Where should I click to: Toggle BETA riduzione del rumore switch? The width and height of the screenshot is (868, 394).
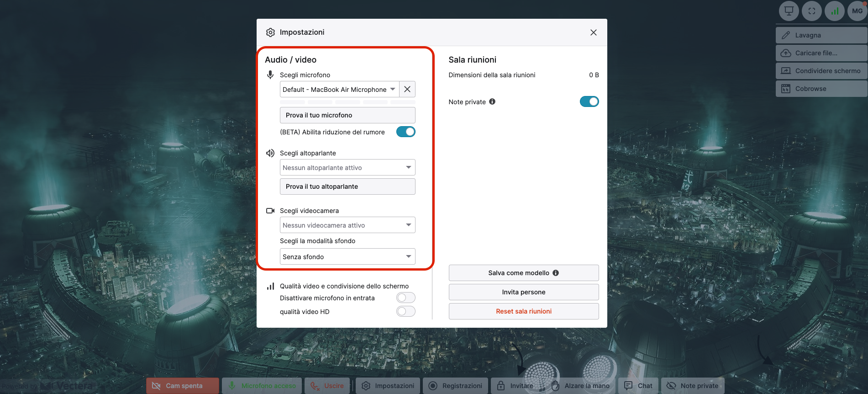click(405, 132)
